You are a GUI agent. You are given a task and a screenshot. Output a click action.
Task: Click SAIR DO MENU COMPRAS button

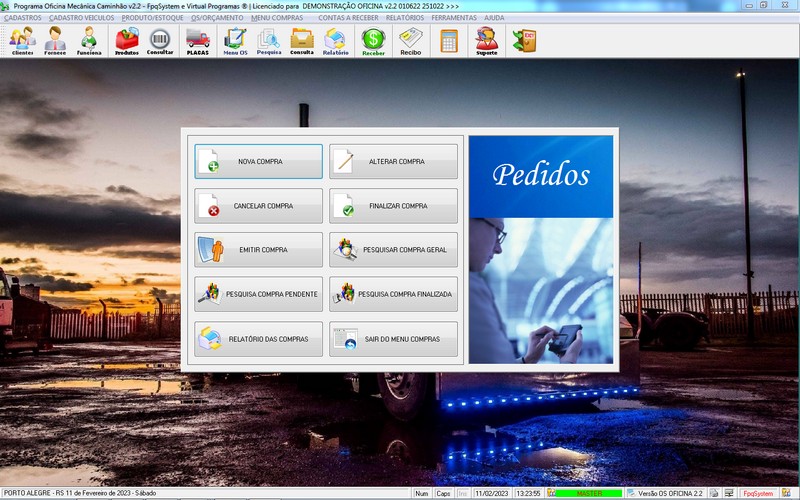393,339
